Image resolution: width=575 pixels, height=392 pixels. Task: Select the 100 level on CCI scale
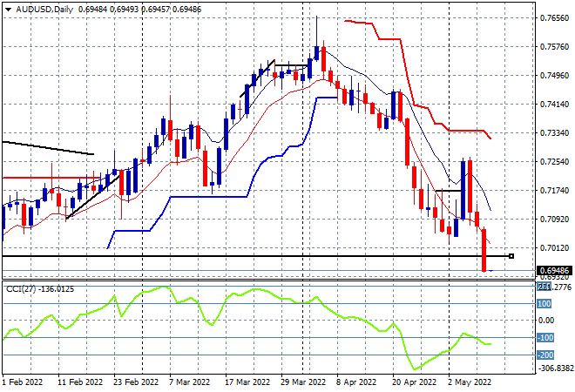545,304
